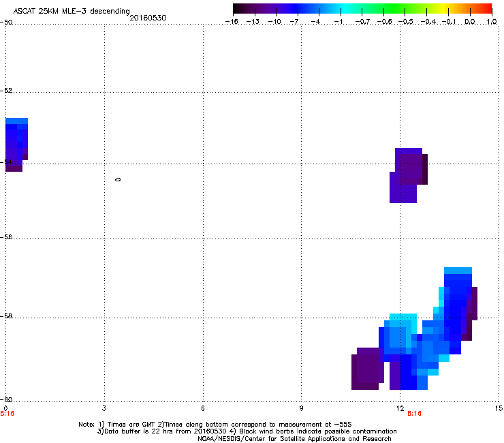Click the color bar label -0.4

coord(428,22)
